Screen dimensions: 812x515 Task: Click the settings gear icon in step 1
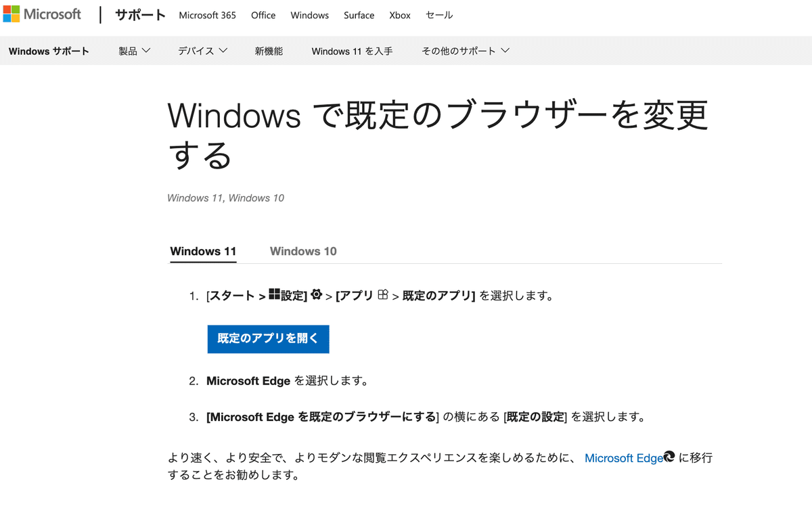316,294
